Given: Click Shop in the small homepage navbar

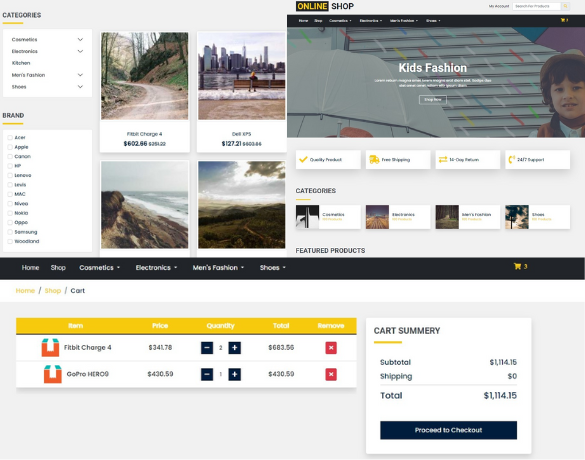Looking at the screenshot, I should point(318,21).
